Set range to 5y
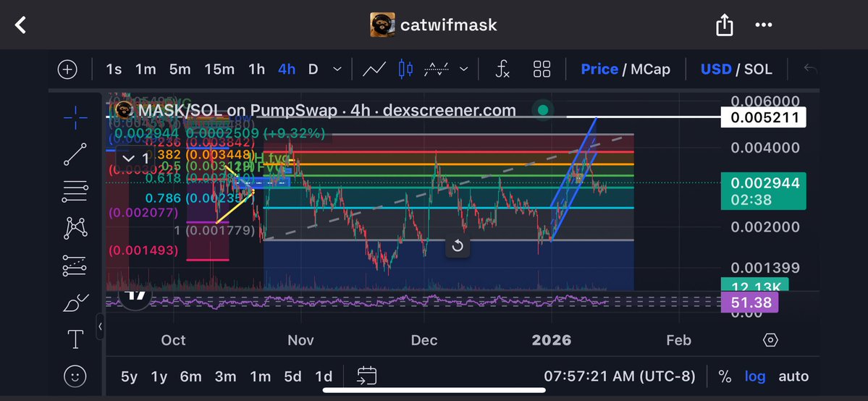 coord(129,377)
